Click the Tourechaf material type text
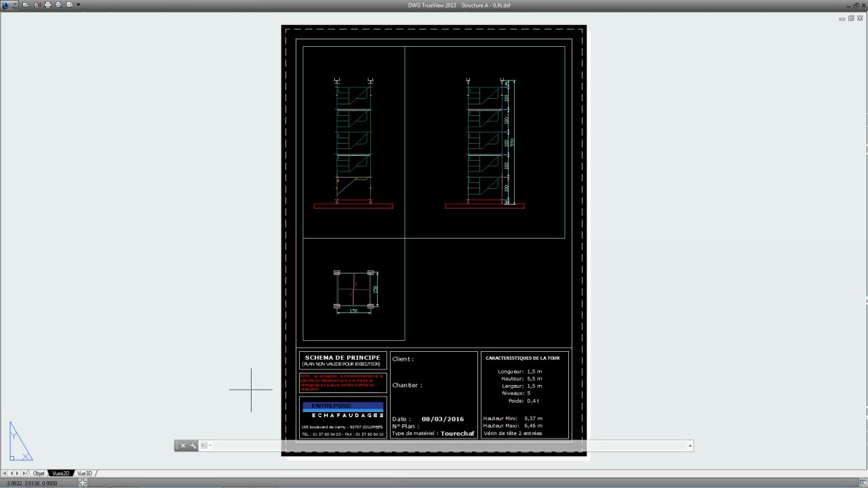The image size is (868, 488). [457, 433]
